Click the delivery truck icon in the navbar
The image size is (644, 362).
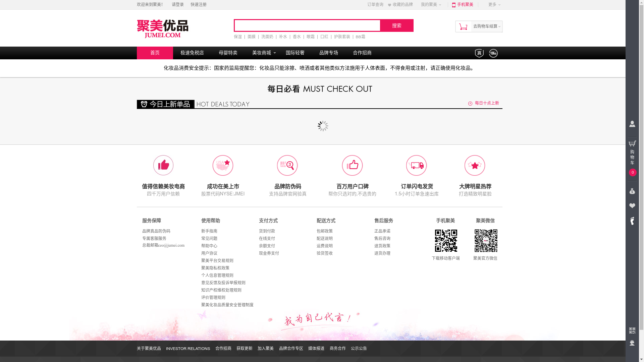493,53
